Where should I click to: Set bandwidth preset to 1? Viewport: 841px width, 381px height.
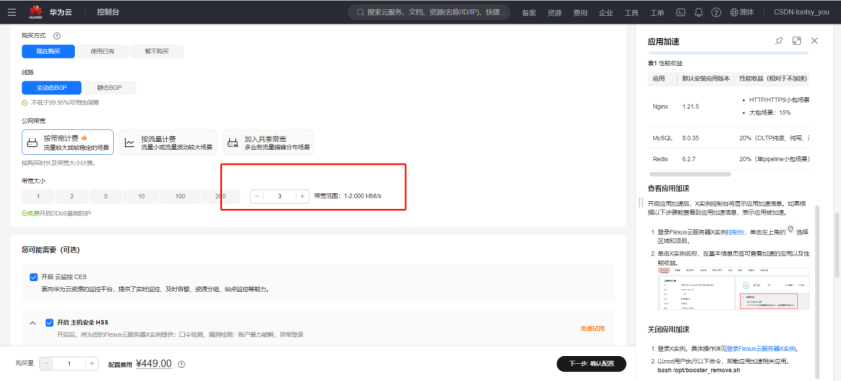pos(38,196)
